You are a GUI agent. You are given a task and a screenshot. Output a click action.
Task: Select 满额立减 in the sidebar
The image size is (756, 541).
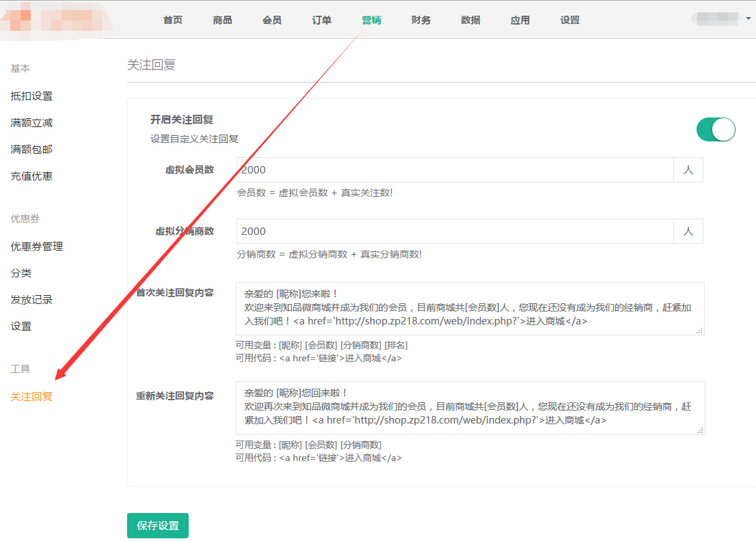point(31,123)
